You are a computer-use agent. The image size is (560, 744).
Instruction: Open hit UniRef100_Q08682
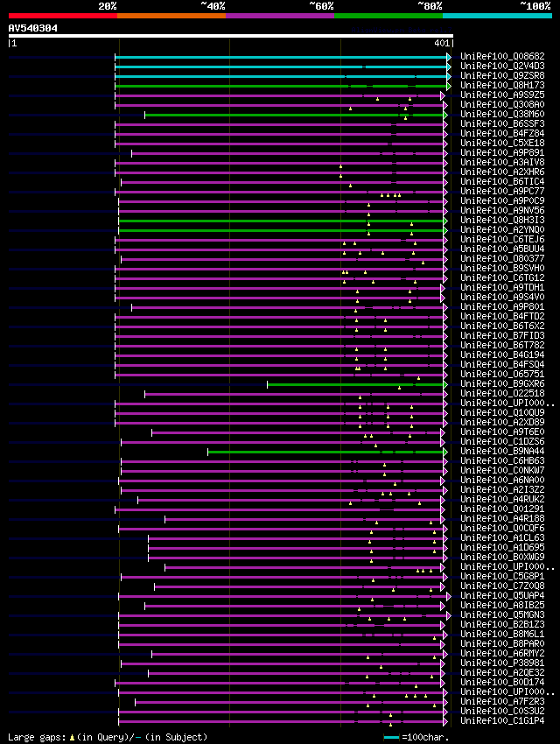pyautogui.click(x=502, y=56)
